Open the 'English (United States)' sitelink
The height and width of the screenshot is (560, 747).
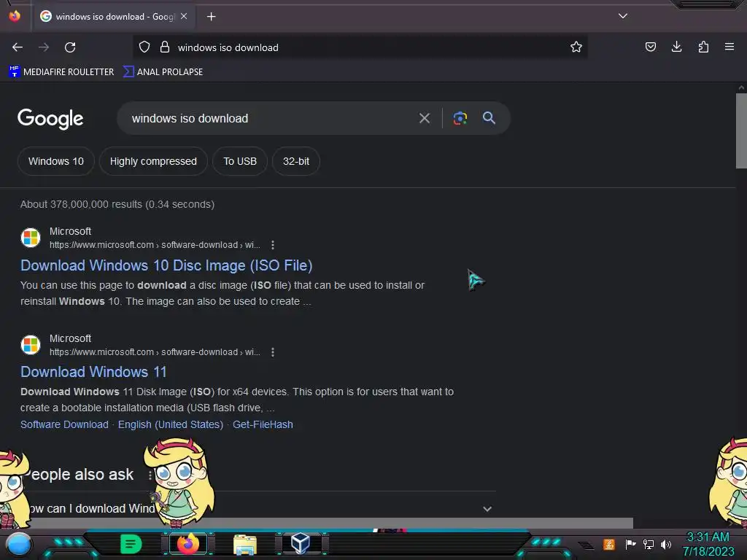171,424
